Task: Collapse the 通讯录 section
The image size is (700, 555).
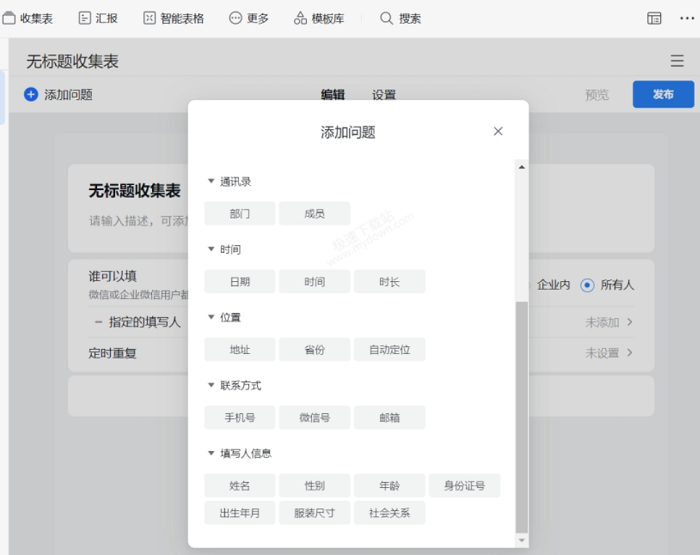Action: tap(211, 181)
